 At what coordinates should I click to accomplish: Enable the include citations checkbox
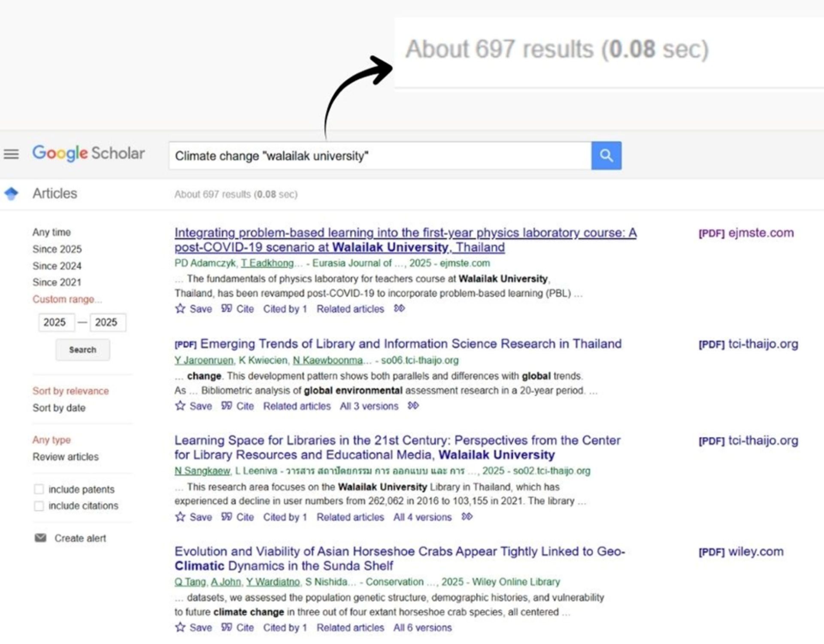[x=39, y=506]
